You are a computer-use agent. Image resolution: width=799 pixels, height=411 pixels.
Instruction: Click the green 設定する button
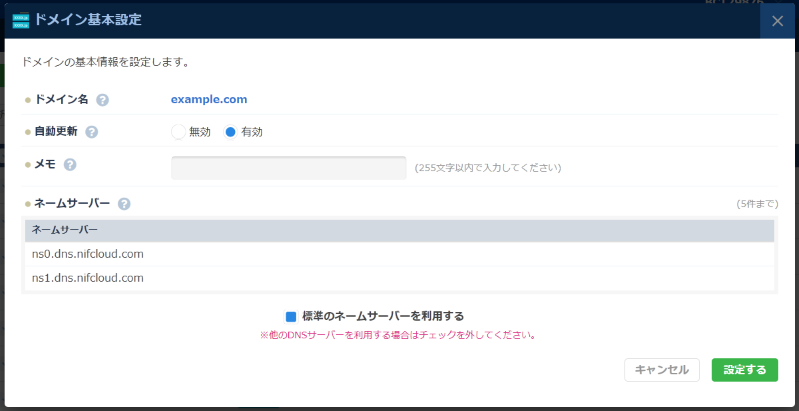click(744, 370)
